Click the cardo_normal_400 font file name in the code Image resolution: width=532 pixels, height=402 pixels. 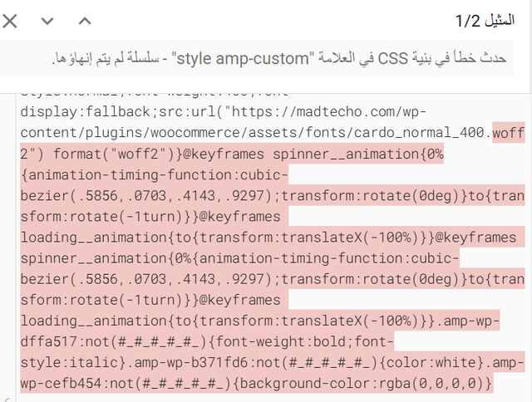[x=419, y=133]
